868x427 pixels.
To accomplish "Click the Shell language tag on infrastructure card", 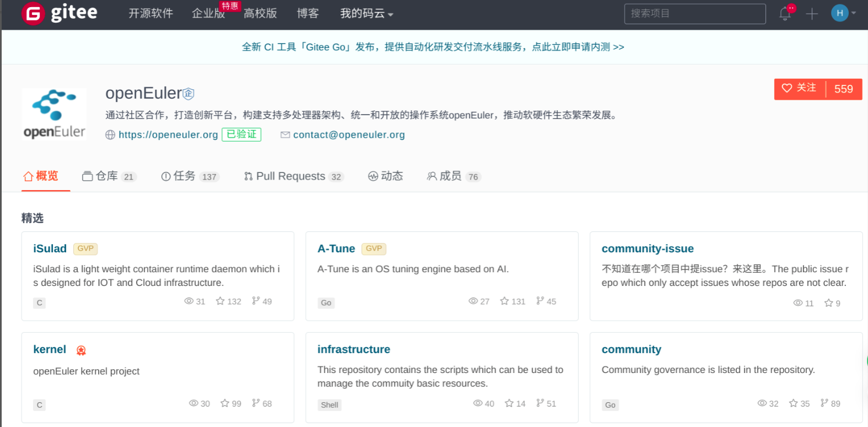I will point(329,405).
